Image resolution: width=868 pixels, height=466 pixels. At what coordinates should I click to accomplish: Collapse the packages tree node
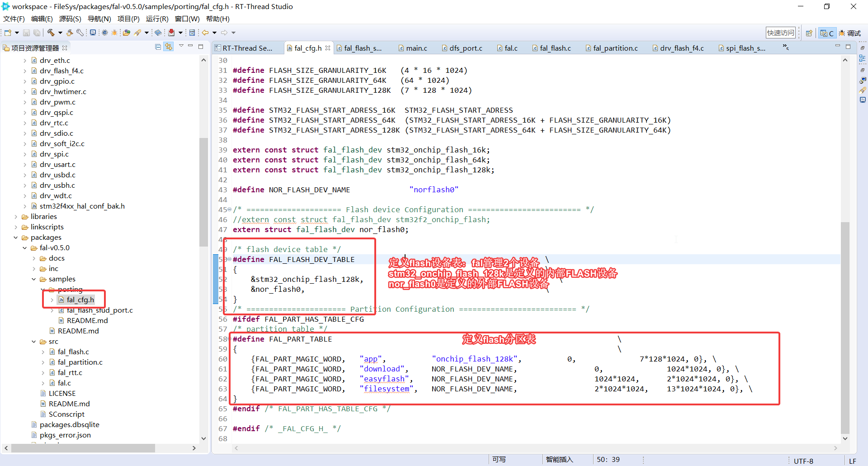(16, 237)
